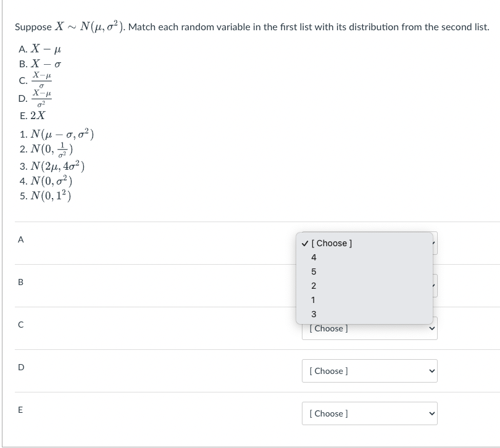Image resolution: width=500 pixels, height=448 pixels.
Task: Click the chevron arrow on dropdown E
Action: point(432,413)
